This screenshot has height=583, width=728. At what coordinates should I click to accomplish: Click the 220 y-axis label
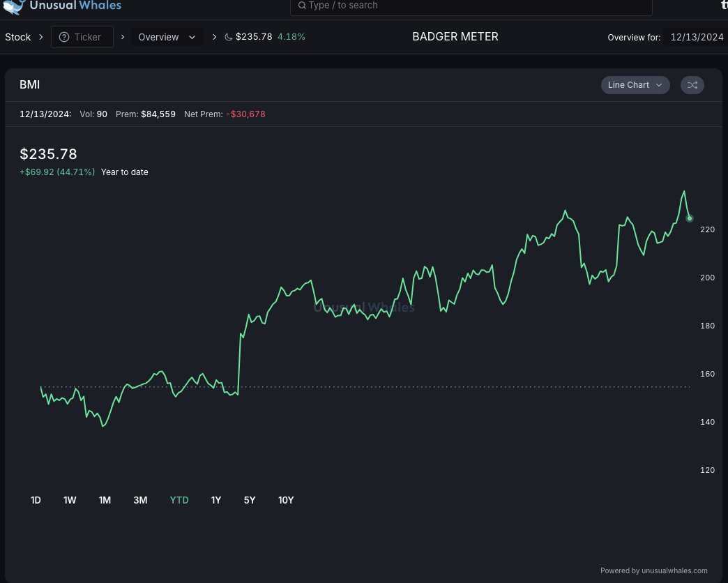707,229
